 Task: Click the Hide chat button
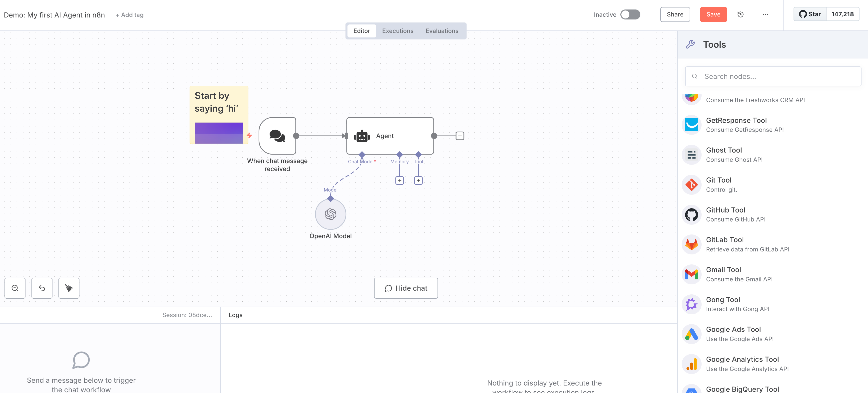click(x=406, y=288)
